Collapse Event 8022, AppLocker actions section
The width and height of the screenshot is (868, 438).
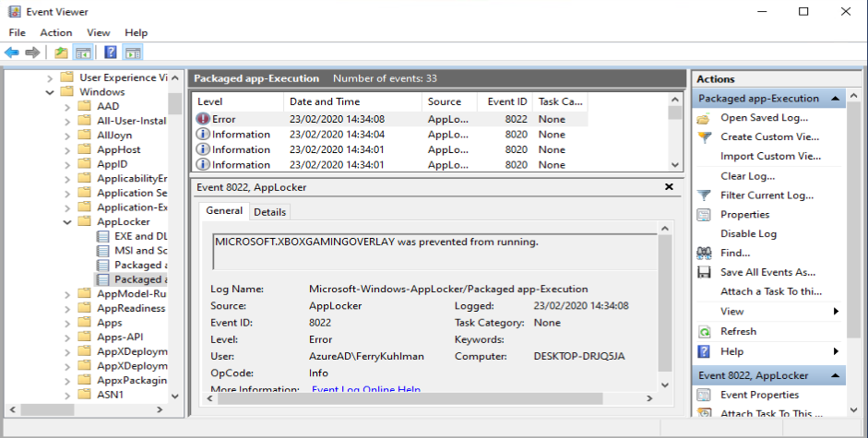click(x=835, y=375)
